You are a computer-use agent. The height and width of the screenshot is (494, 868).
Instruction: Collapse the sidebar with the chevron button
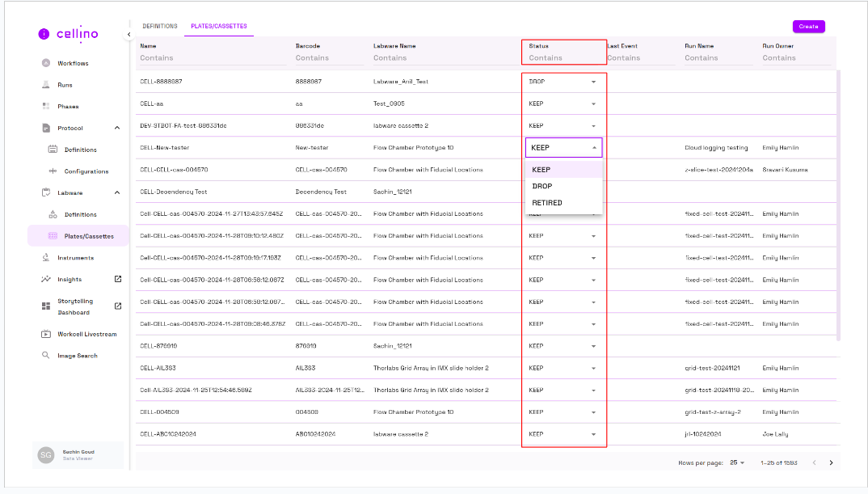[129, 35]
